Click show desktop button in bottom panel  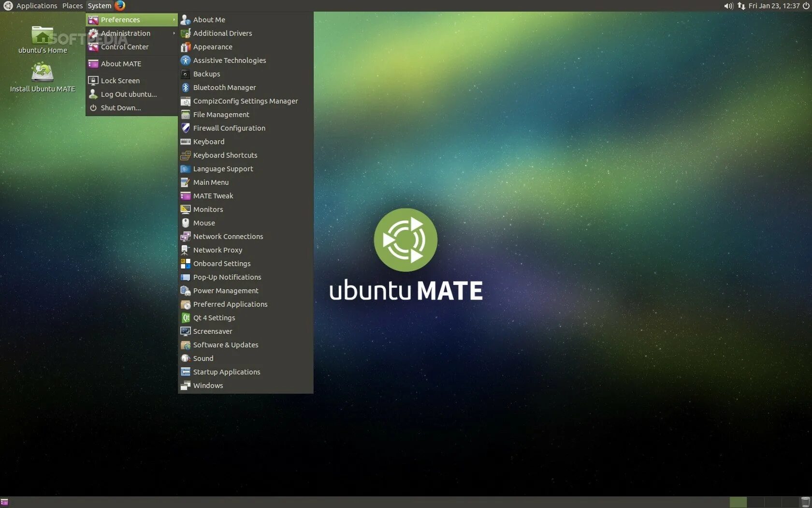(x=4, y=502)
